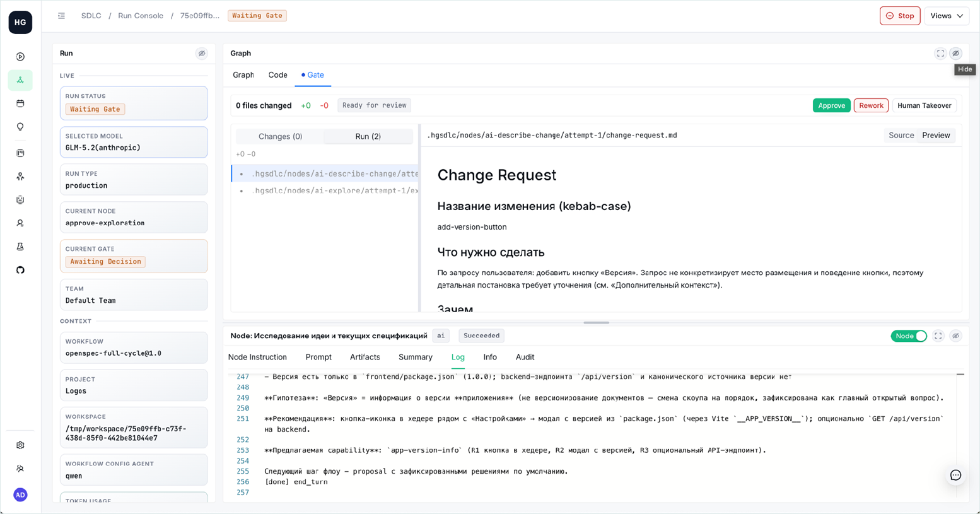Open the kanban board sidebar icon
The width and height of the screenshot is (980, 514).
(20, 153)
